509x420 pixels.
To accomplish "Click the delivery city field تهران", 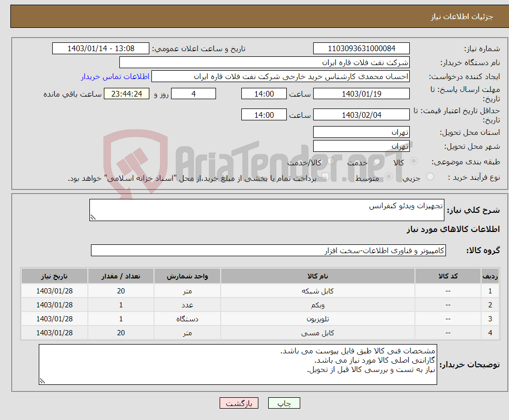I will coord(361,146).
